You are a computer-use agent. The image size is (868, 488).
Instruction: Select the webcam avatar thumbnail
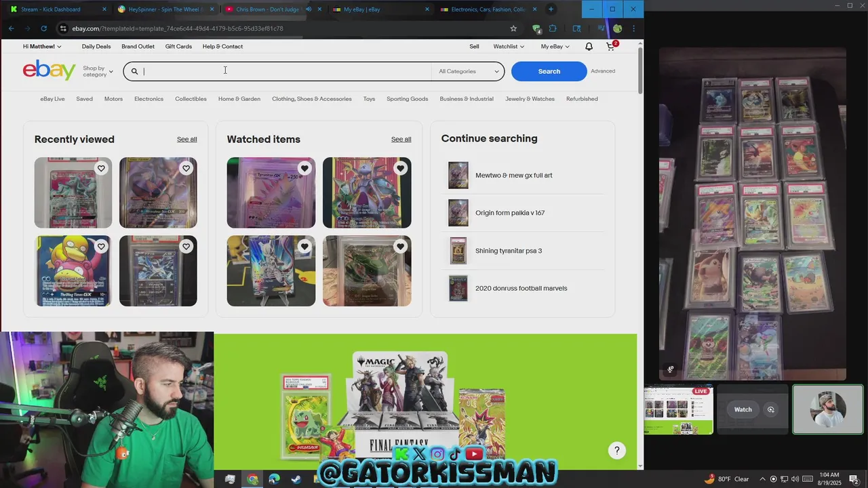[828, 409]
